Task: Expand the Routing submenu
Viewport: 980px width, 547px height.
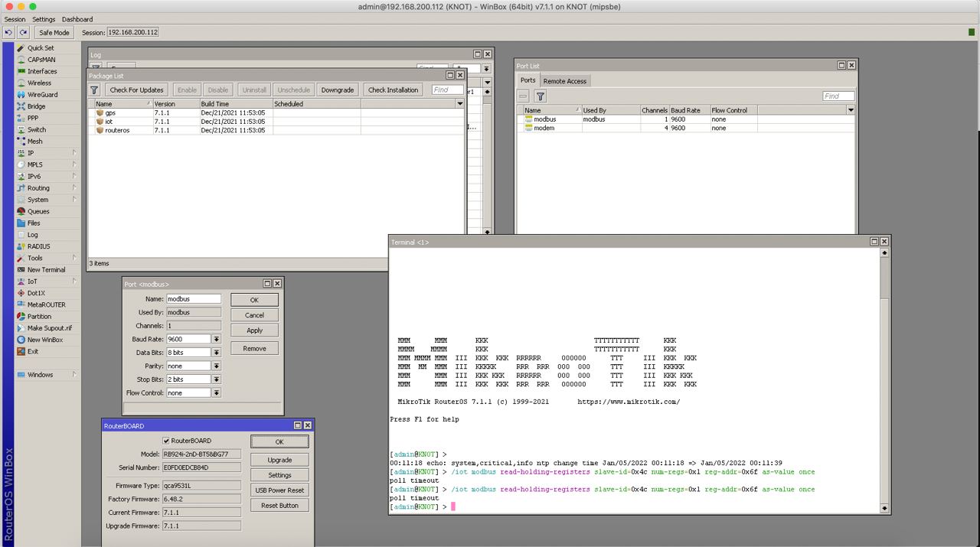Action: (47, 188)
